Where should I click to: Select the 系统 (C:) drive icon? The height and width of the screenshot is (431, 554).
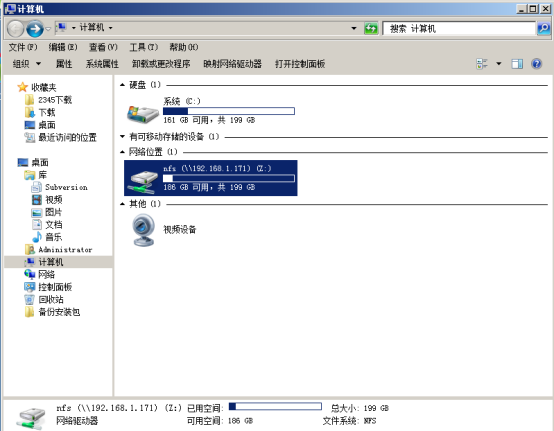[x=143, y=114]
